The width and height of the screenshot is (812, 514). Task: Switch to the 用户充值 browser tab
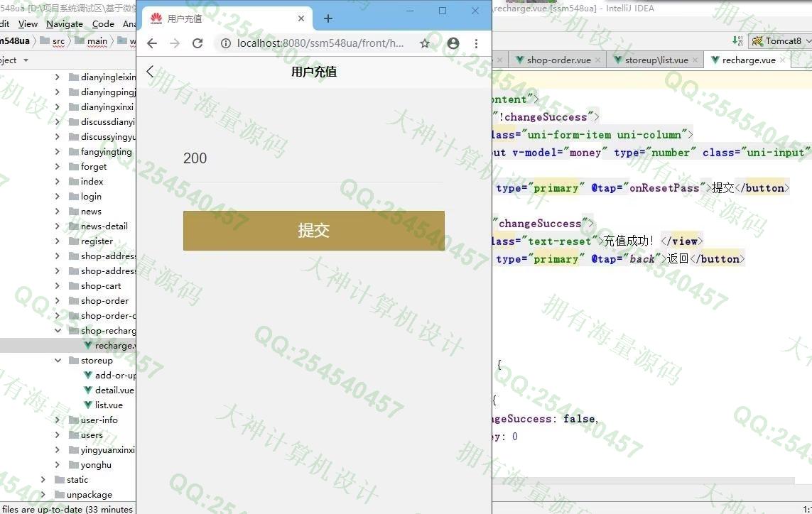click(227, 18)
